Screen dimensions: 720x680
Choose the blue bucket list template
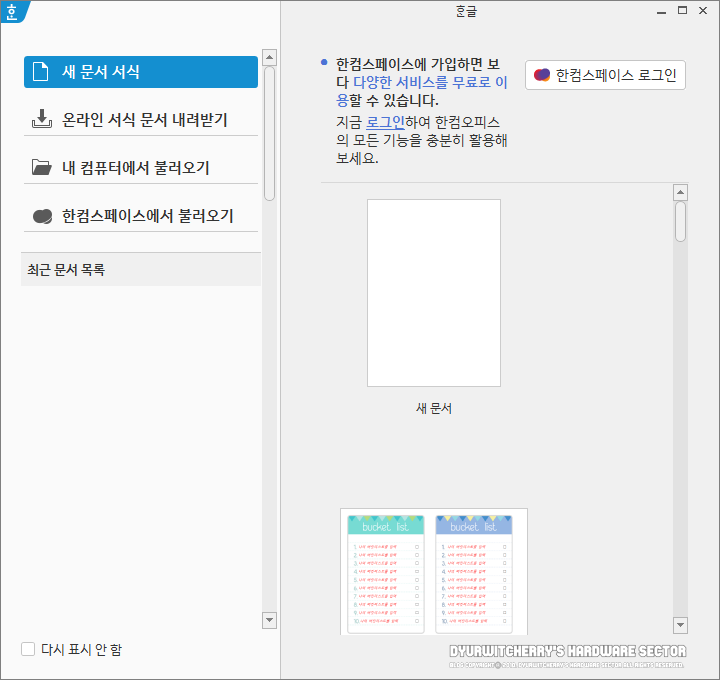[x=474, y=574]
